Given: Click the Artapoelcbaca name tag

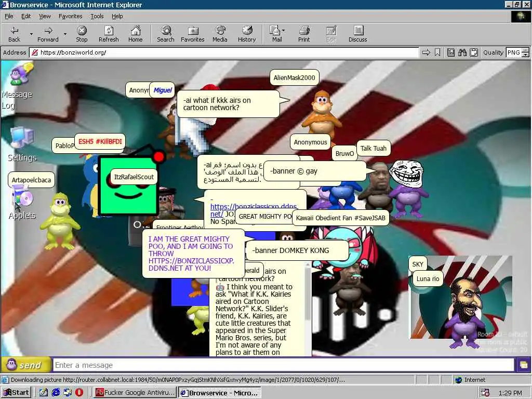Looking at the screenshot, I should (x=31, y=180).
